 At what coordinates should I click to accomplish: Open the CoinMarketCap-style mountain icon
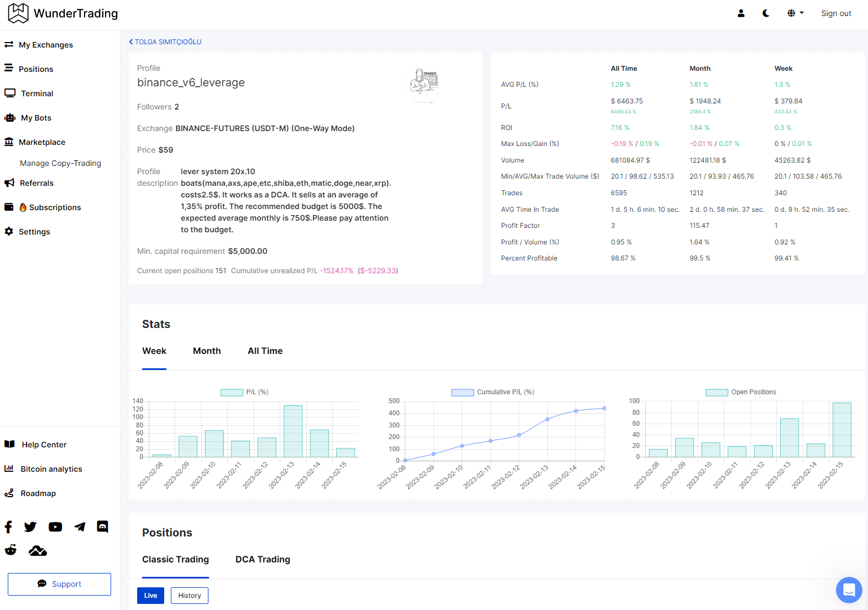[x=38, y=550]
